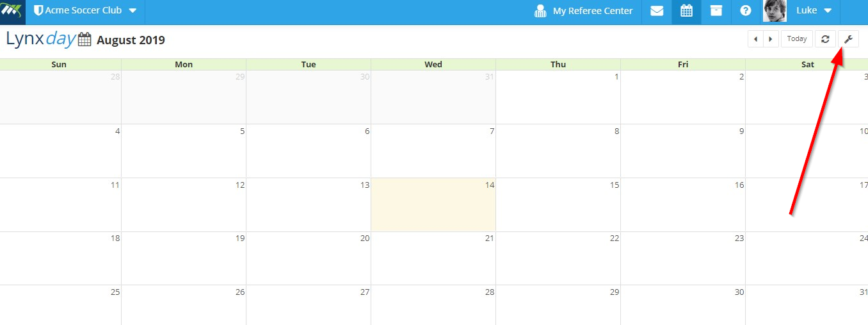This screenshot has height=325, width=868.
Task: Open the mail envelope icon
Action: point(657,11)
